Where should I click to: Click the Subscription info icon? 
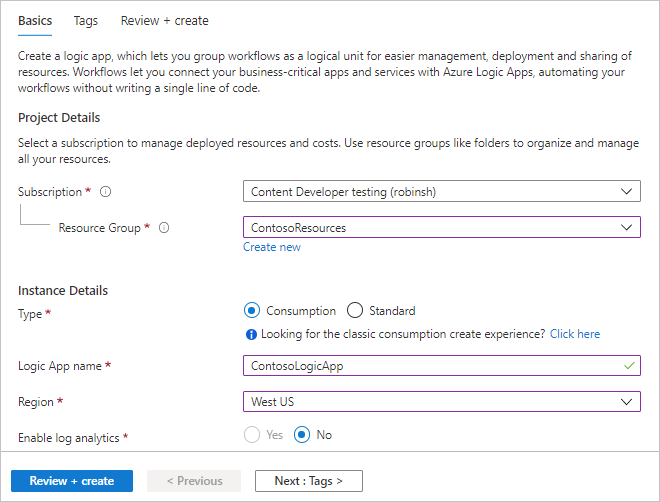pos(105,192)
